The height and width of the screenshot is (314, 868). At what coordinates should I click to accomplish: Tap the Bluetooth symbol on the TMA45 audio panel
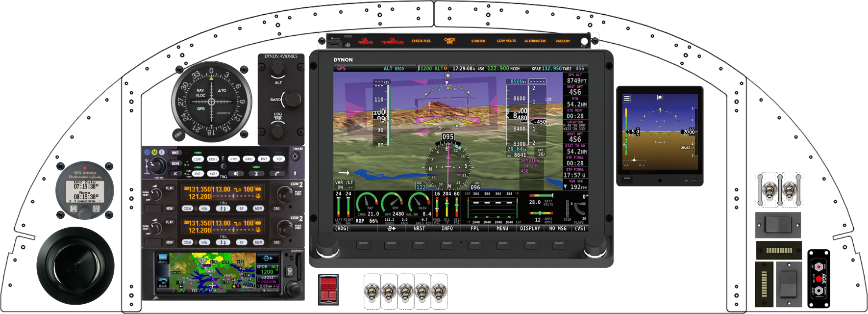tap(295, 173)
